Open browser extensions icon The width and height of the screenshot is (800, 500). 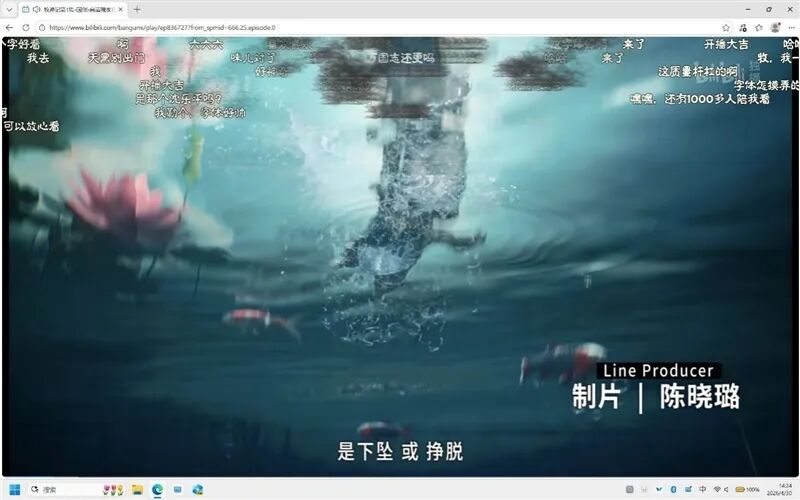[743, 28]
